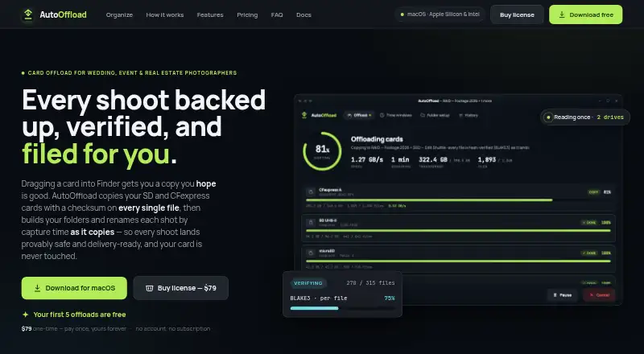Screen dimensions: 644x354
Task: Click download icon in Download for macOS
Action: click(37, 288)
